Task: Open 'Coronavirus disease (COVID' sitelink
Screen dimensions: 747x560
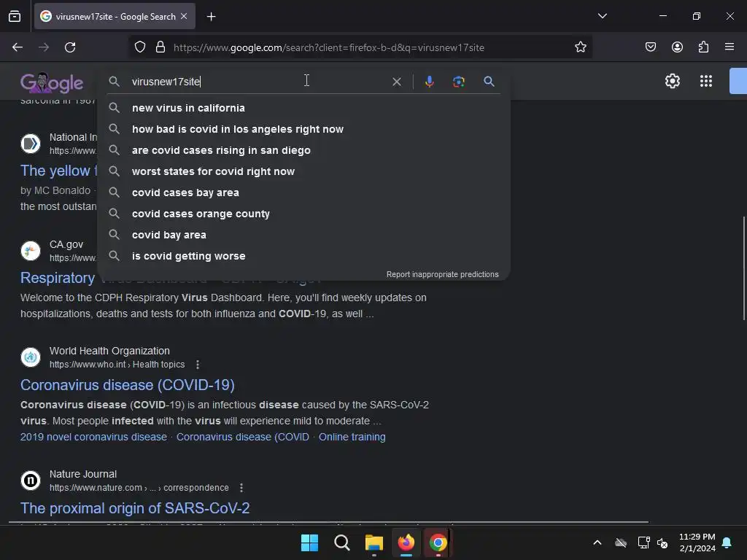Action: 242,437
